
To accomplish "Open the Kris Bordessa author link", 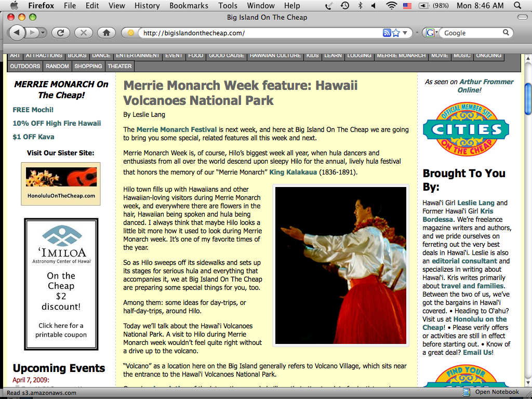I will click(x=458, y=215).
